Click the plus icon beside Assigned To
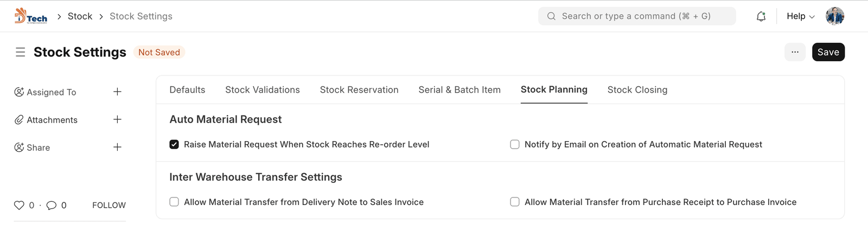868x230 pixels. click(117, 92)
